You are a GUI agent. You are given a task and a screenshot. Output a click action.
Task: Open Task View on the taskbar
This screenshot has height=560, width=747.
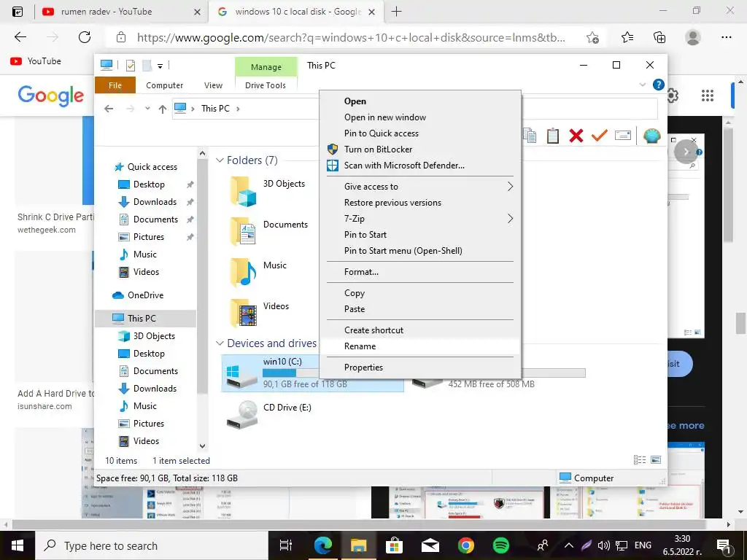[x=286, y=545]
